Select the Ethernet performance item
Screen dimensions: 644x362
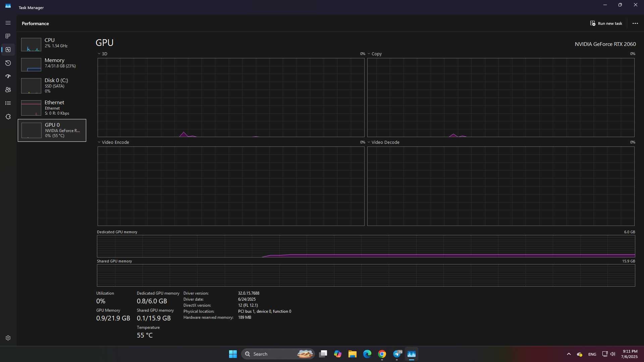point(52,108)
